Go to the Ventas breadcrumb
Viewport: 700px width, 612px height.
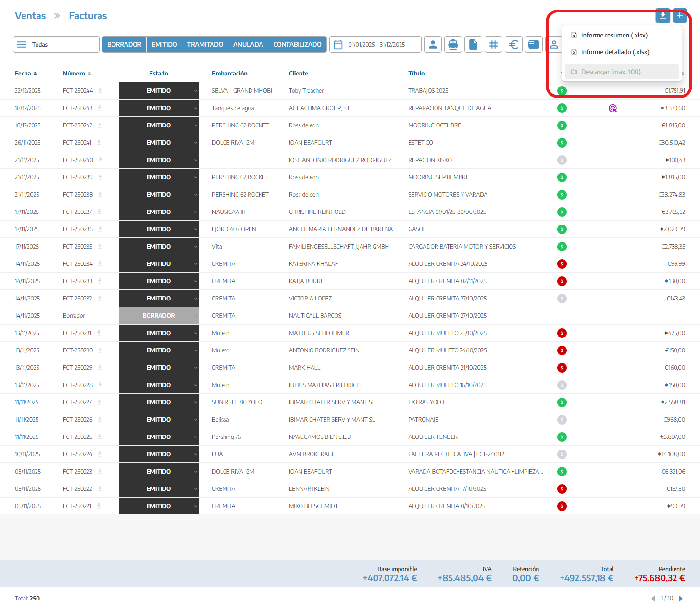coord(30,16)
